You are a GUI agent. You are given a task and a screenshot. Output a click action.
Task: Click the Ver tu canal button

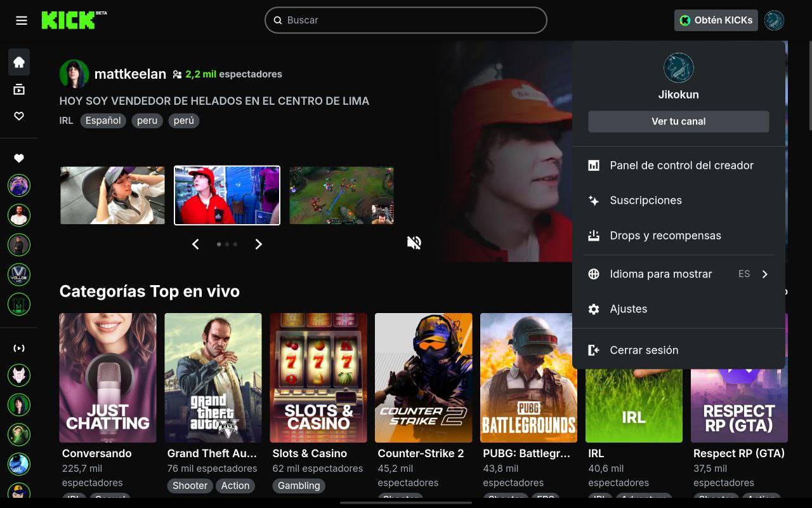678,121
